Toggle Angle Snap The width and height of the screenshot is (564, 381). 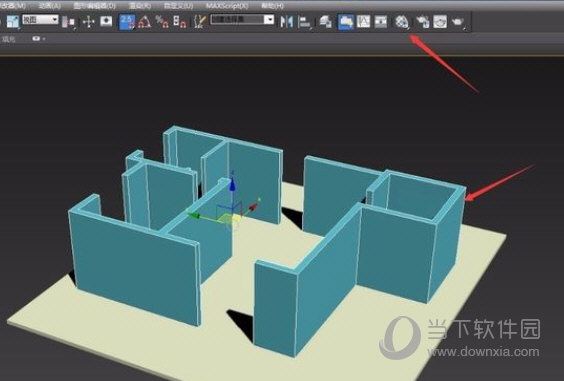[x=145, y=22]
